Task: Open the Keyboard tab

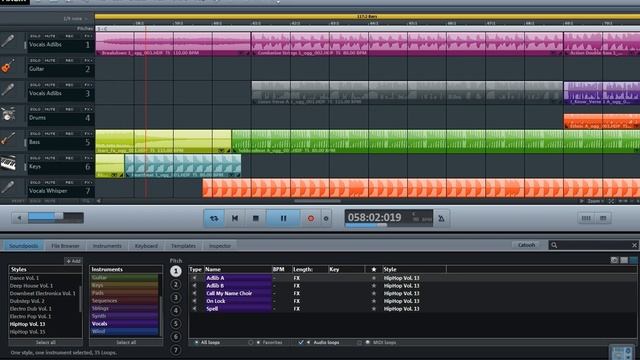Action: pos(146,246)
